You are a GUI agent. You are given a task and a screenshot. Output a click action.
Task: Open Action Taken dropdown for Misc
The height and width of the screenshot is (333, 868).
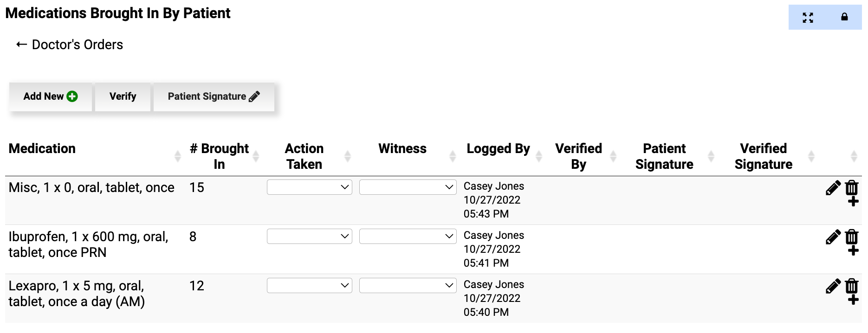309,187
